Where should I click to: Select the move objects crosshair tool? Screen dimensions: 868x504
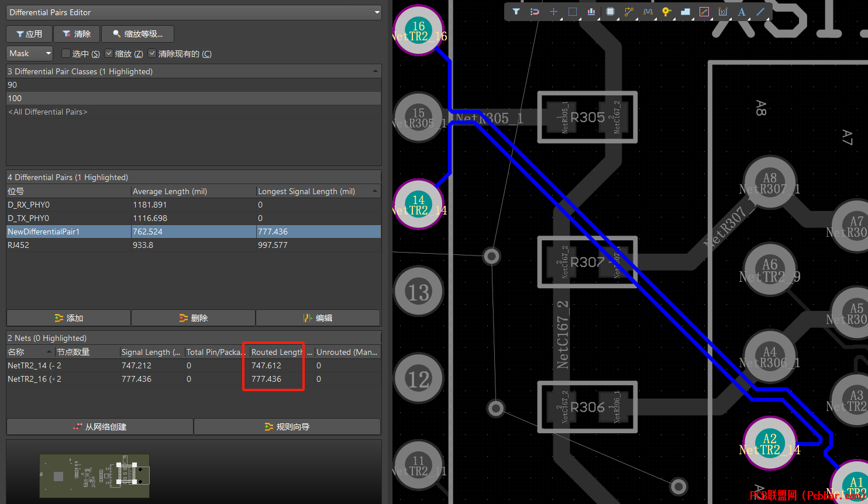point(553,12)
